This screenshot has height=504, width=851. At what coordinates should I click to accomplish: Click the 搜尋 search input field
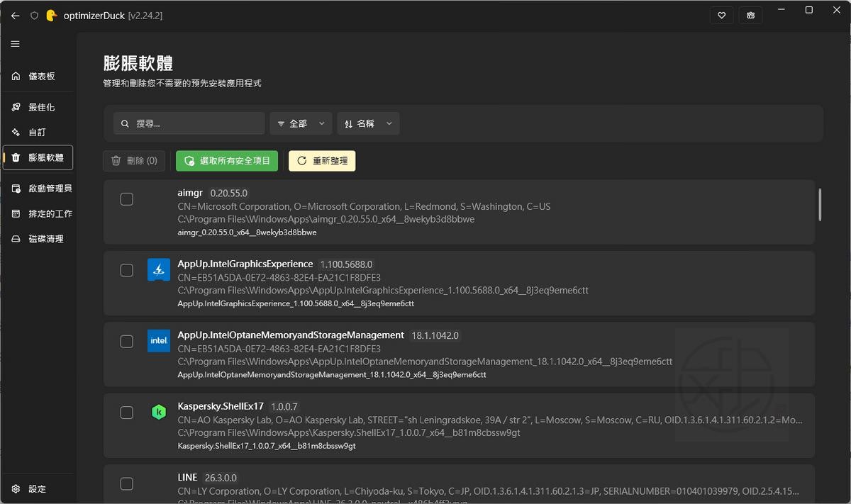coord(189,123)
